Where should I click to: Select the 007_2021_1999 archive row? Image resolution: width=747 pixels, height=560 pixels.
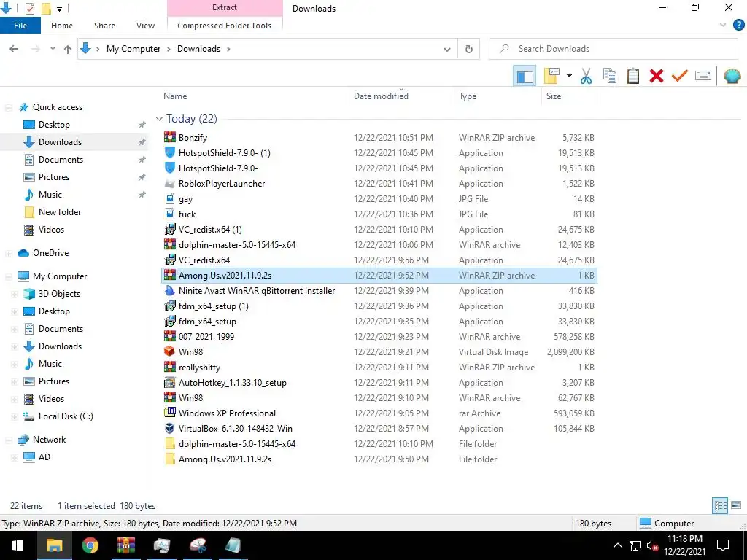click(x=379, y=337)
